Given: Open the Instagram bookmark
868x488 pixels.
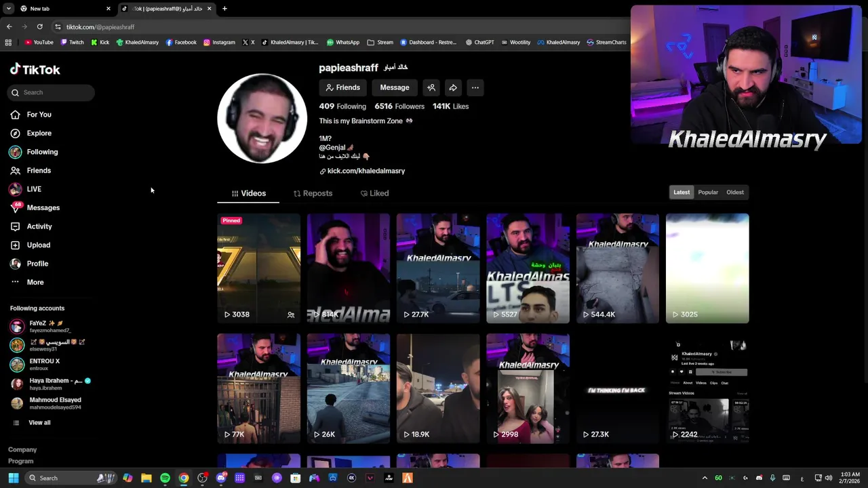Looking at the screenshot, I should click(220, 43).
